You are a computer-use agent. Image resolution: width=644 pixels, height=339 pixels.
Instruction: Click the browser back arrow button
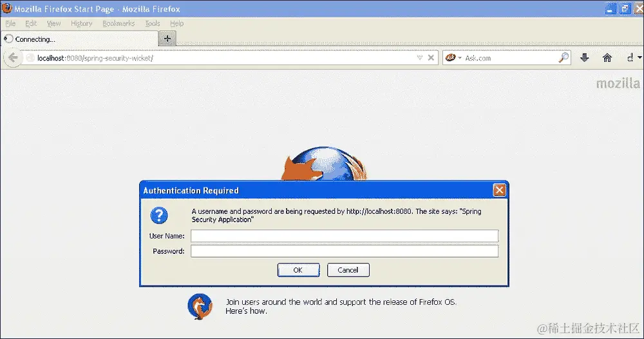pyautogui.click(x=13, y=58)
